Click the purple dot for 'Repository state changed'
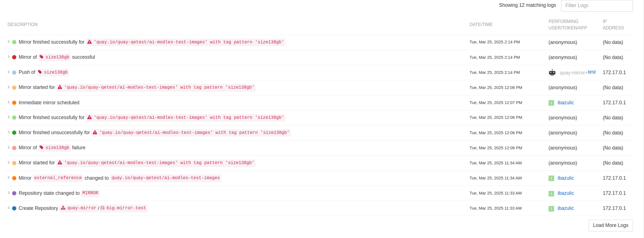The height and width of the screenshot is (238, 644). tap(14, 193)
